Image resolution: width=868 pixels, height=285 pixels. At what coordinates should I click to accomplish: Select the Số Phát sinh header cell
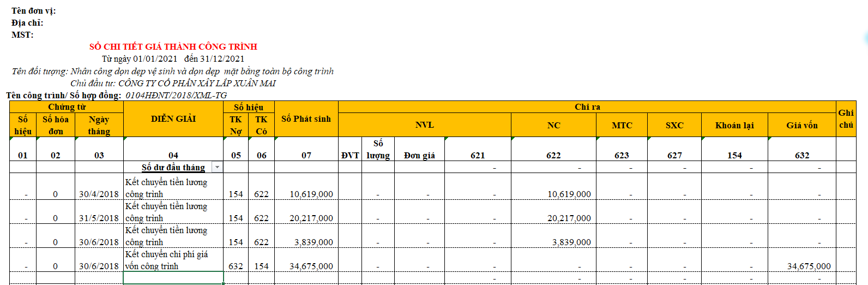tap(306, 119)
